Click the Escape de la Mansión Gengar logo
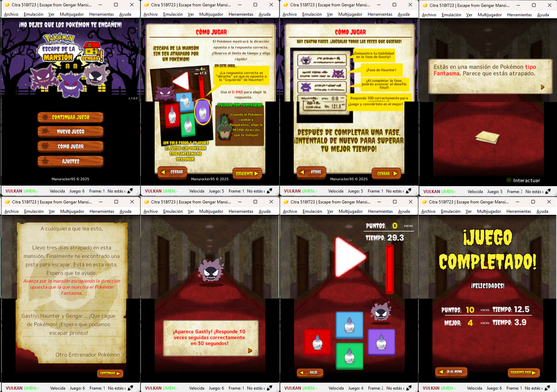 pyautogui.click(x=71, y=48)
